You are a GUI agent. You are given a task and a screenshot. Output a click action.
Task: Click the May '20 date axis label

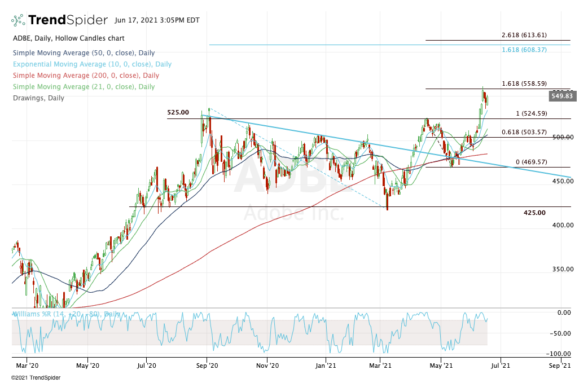click(88, 366)
